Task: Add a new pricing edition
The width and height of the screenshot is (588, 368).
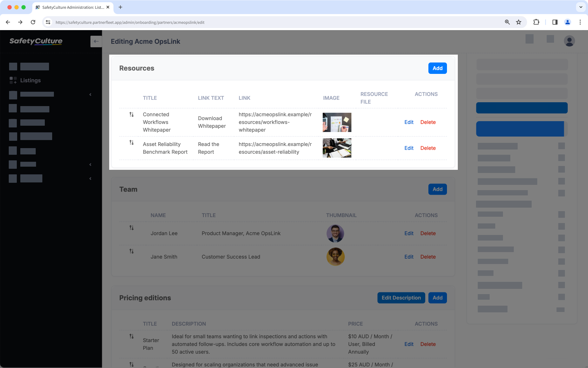Action: tap(437, 298)
